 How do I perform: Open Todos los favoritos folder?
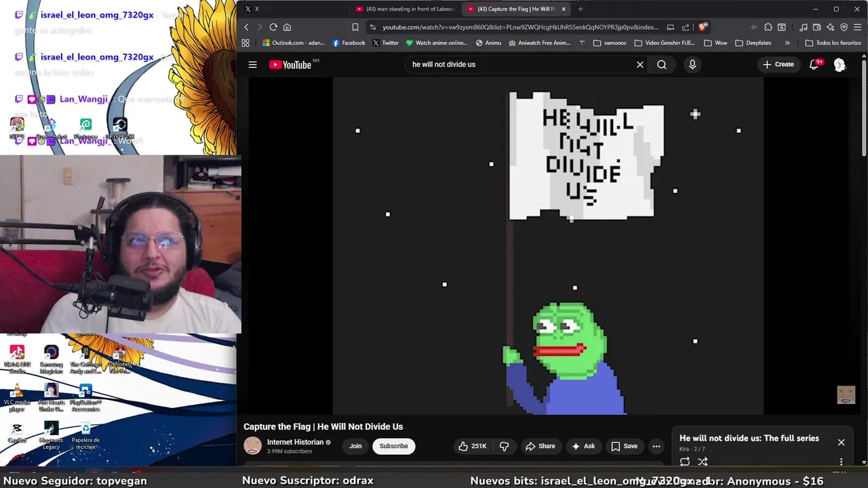[833, 43]
